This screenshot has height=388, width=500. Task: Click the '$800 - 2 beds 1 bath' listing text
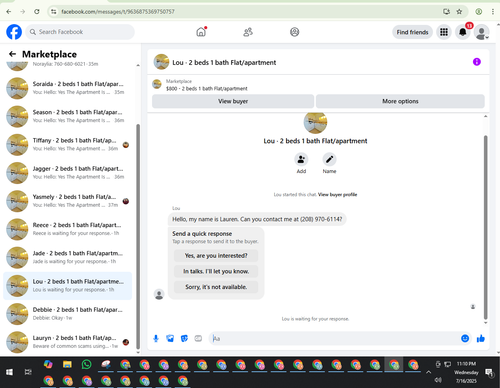click(207, 89)
